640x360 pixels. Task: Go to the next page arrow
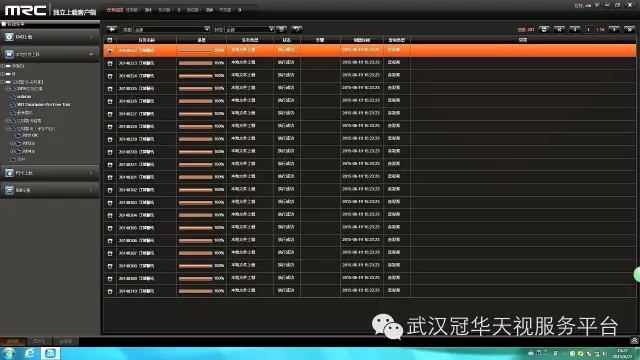tap(614, 29)
